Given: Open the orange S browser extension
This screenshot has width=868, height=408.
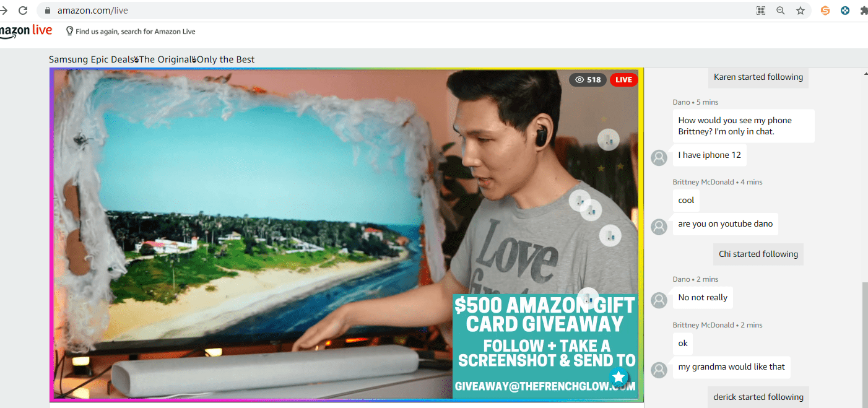Looking at the screenshot, I should pos(825,11).
